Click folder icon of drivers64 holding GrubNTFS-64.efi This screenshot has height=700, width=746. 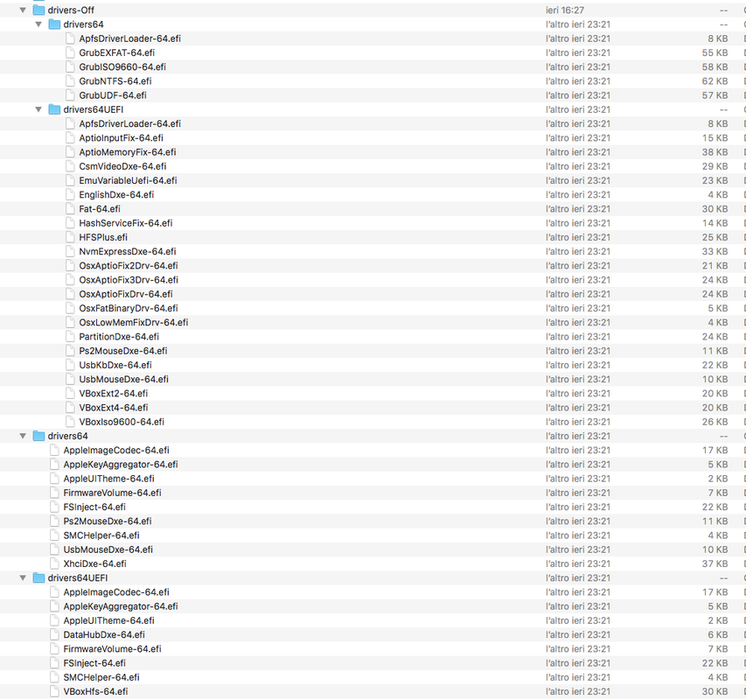(x=55, y=24)
